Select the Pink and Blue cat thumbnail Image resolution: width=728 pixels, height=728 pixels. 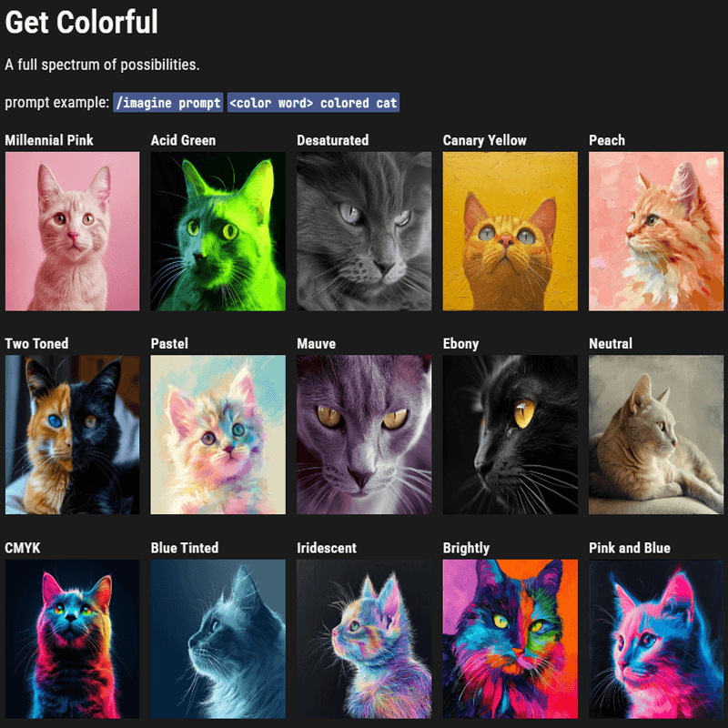point(656,638)
